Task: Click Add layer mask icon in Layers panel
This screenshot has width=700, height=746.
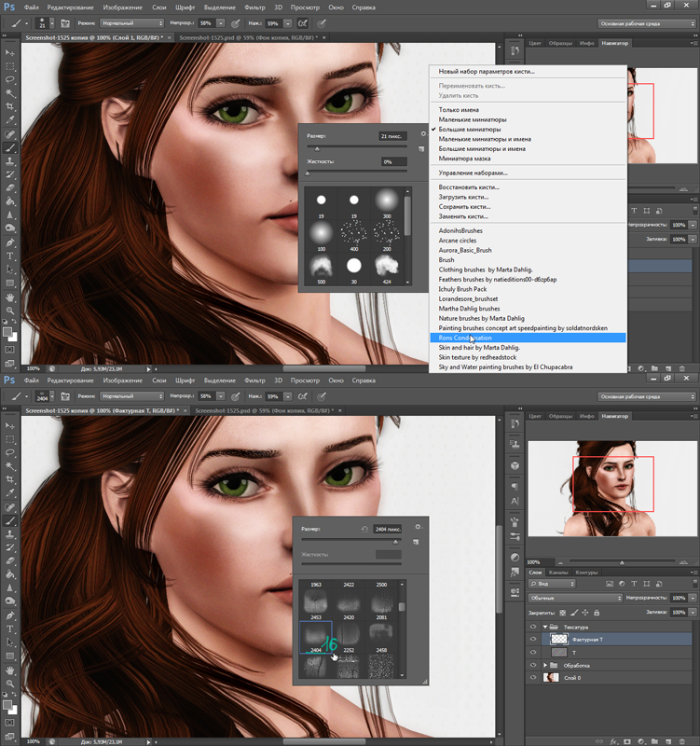Action: tap(627, 741)
